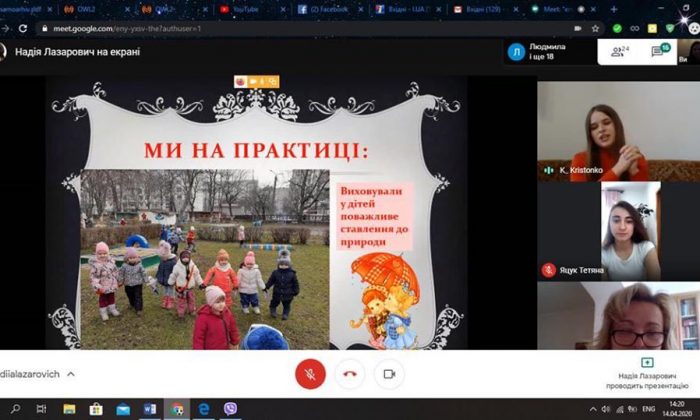Open Viber from the taskbar
This screenshot has width=700, height=420.
tap(231, 409)
